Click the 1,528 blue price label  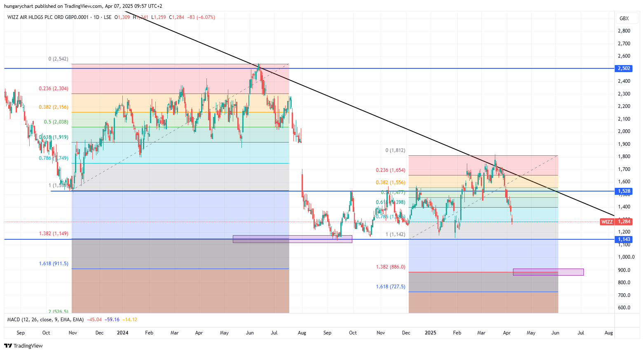pos(624,191)
